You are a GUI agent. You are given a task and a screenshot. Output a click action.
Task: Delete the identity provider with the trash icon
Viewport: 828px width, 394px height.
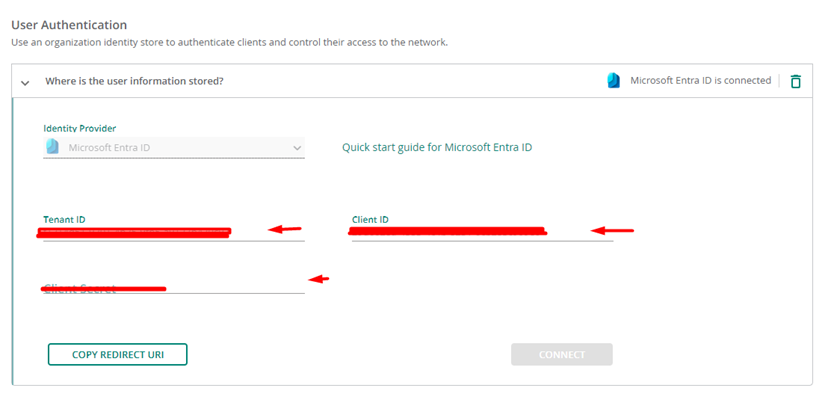coord(795,81)
